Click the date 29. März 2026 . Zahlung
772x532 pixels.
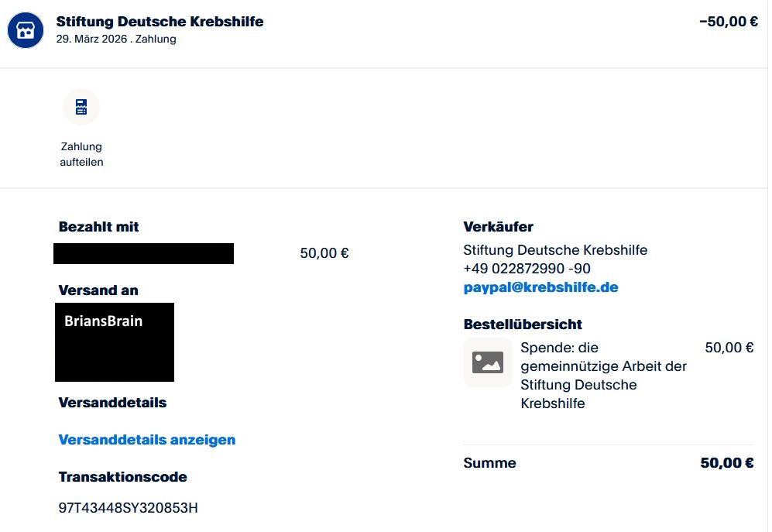tap(116, 39)
